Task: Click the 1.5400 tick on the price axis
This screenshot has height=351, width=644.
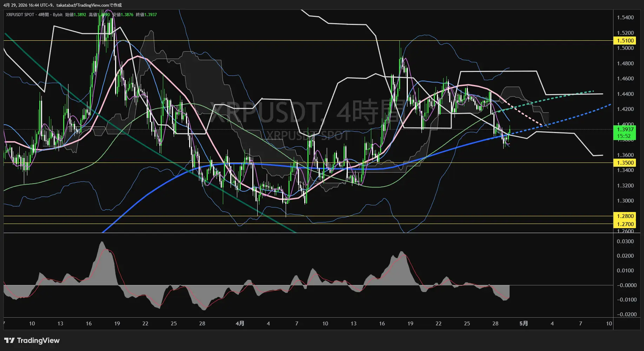Action: point(625,18)
